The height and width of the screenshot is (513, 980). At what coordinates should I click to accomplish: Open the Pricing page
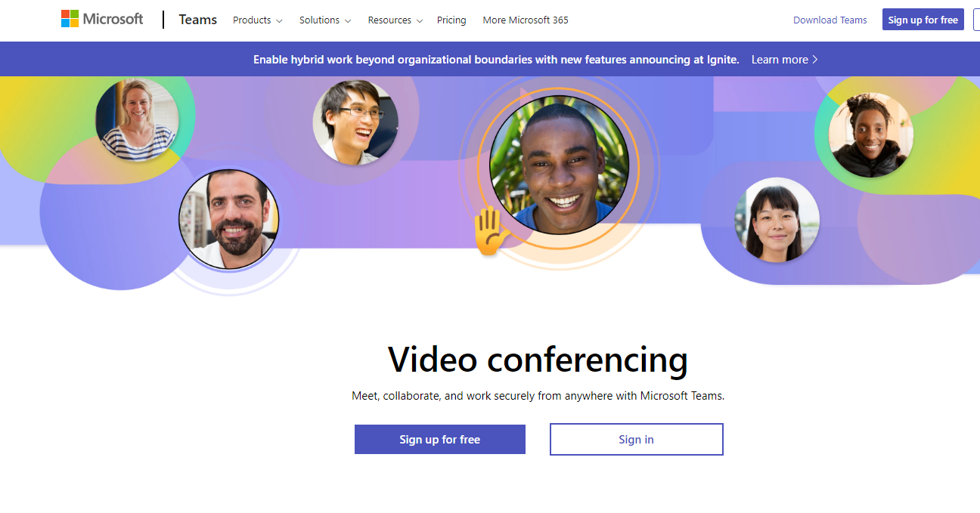pos(451,20)
